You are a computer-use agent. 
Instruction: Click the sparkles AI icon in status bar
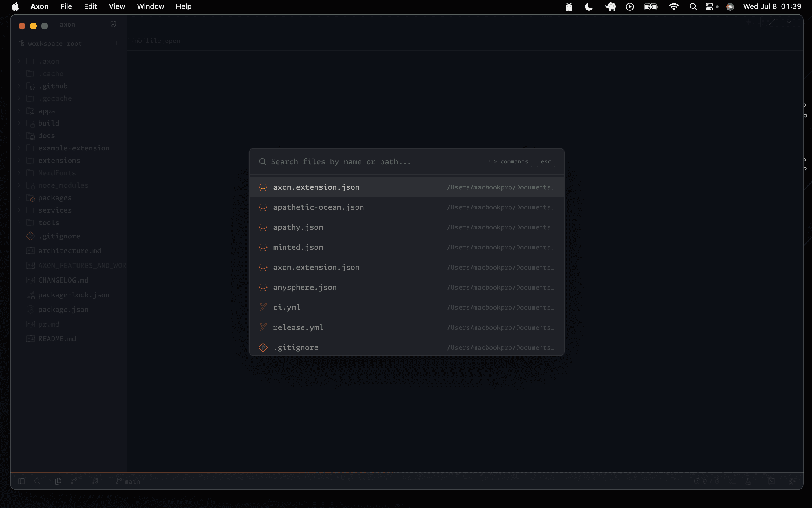coord(792,481)
